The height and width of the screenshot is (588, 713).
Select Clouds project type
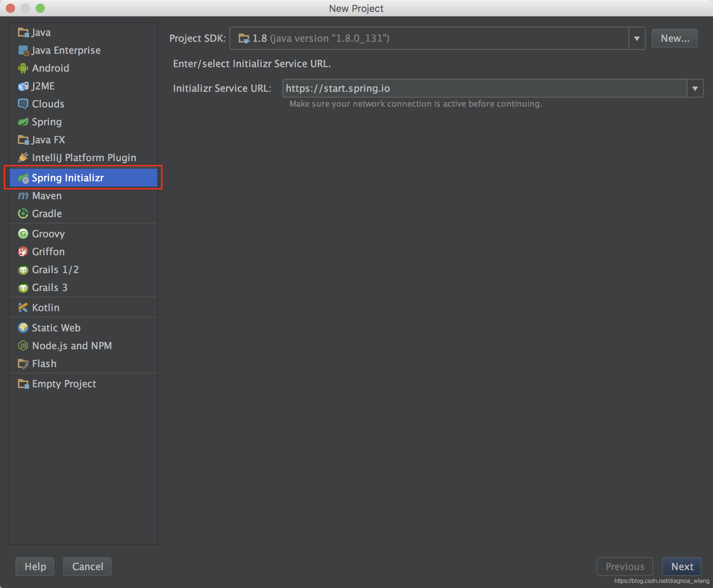pos(84,104)
